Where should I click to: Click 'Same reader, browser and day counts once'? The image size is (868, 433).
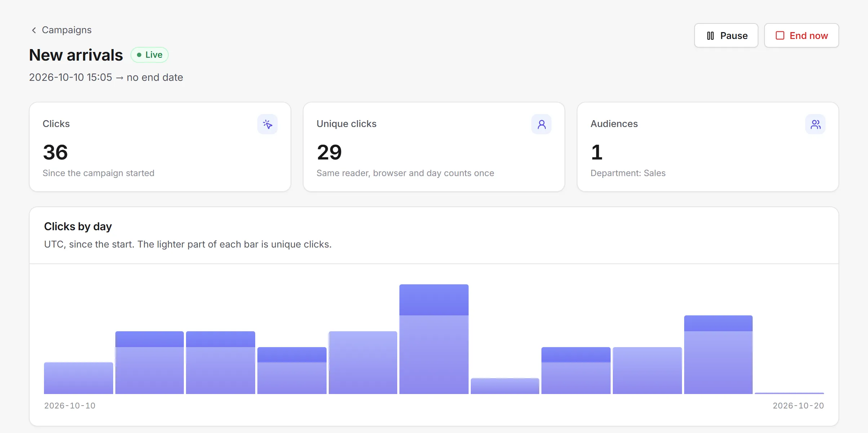click(x=405, y=173)
